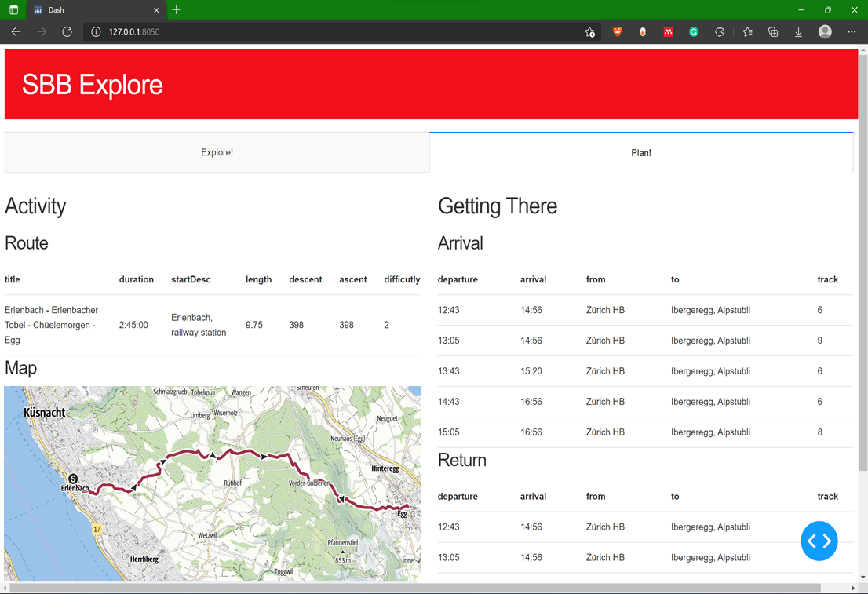This screenshot has height=594, width=868.
Task: Click track number 9 in Arrival table
Action: pyautogui.click(x=820, y=341)
